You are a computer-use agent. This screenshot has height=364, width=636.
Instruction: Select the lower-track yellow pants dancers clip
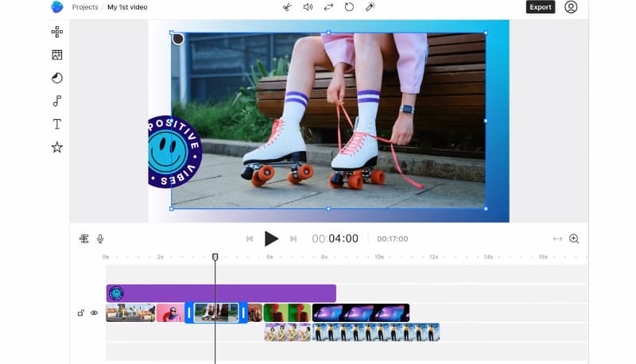pos(376,332)
